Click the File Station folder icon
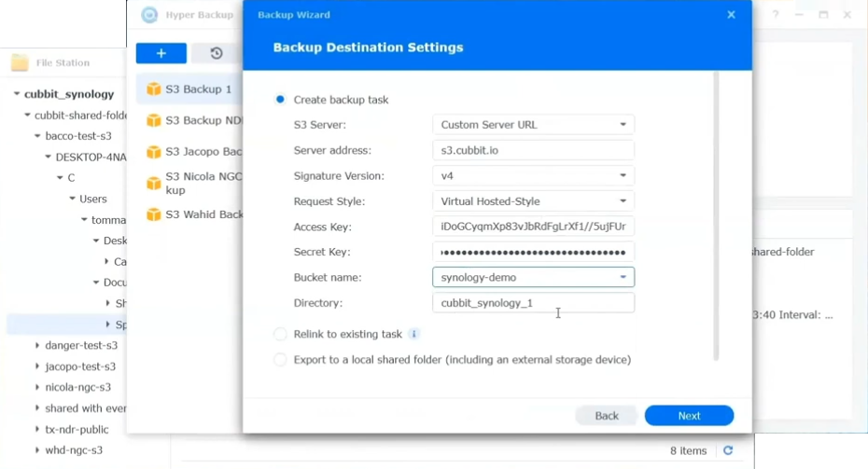Screen dimensions: 868x469 [x=20, y=62]
